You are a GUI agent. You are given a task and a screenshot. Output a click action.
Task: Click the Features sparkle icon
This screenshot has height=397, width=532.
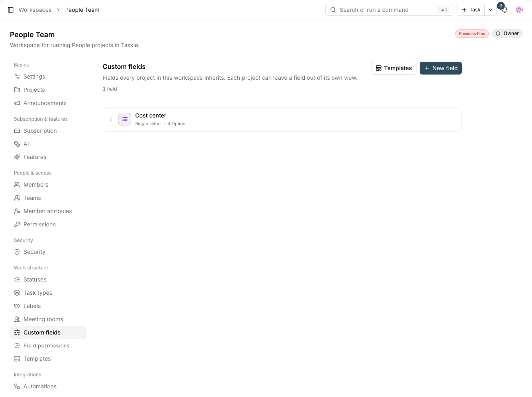(x=17, y=157)
